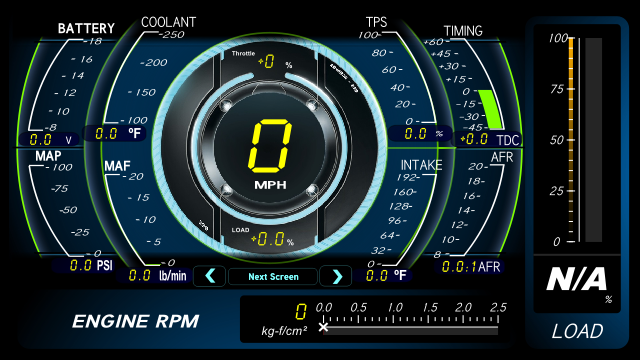This screenshot has height=360, width=640.
Task: Click the Coolant temperature °F readout
Action: 115,133
